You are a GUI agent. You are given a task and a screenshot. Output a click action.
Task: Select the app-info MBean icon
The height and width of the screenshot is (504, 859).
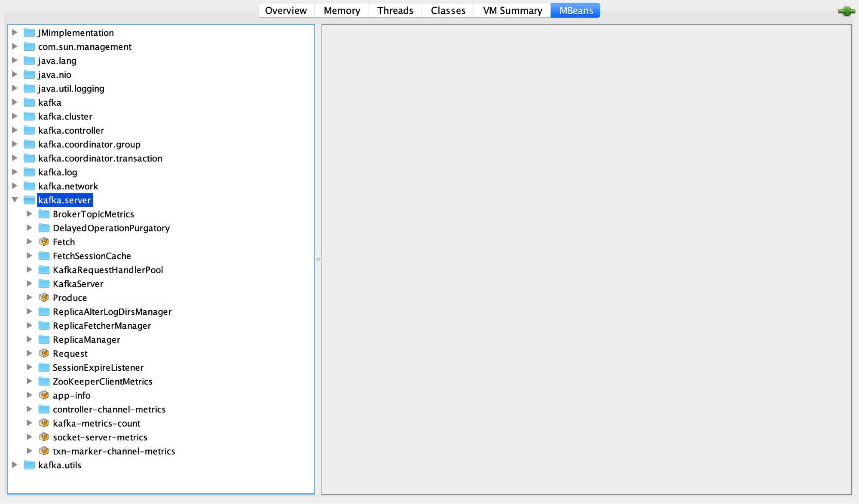click(x=44, y=395)
